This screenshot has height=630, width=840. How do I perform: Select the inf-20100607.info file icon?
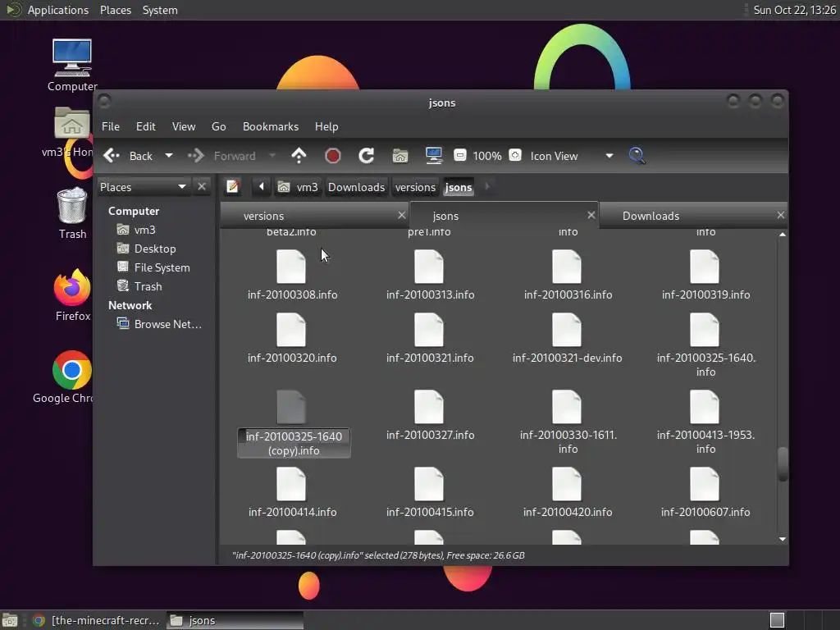click(x=705, y=484)
